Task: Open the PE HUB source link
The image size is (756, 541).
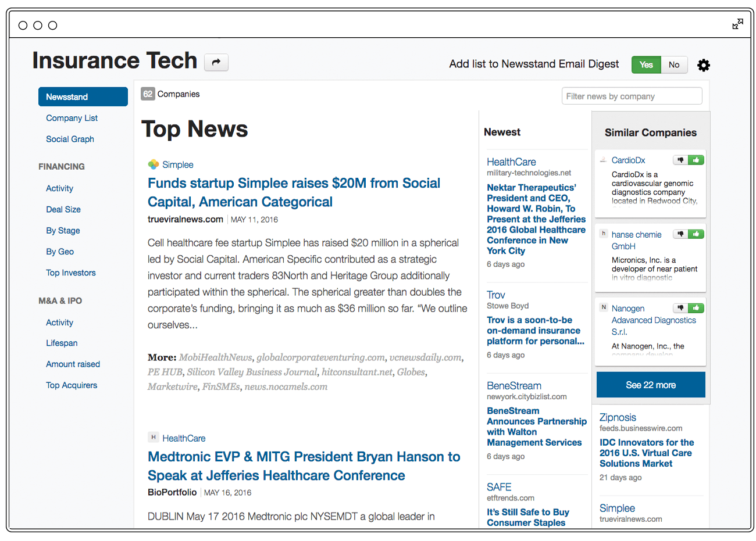Action: (165, 372)
